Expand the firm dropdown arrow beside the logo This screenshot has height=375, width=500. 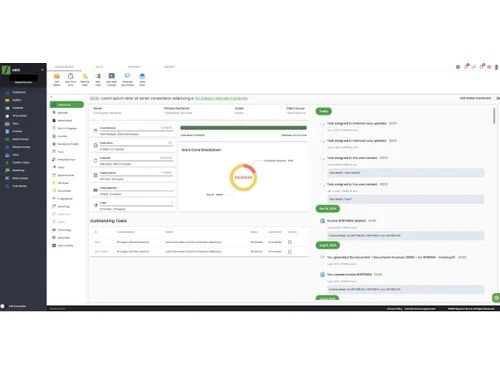(42, 70)
